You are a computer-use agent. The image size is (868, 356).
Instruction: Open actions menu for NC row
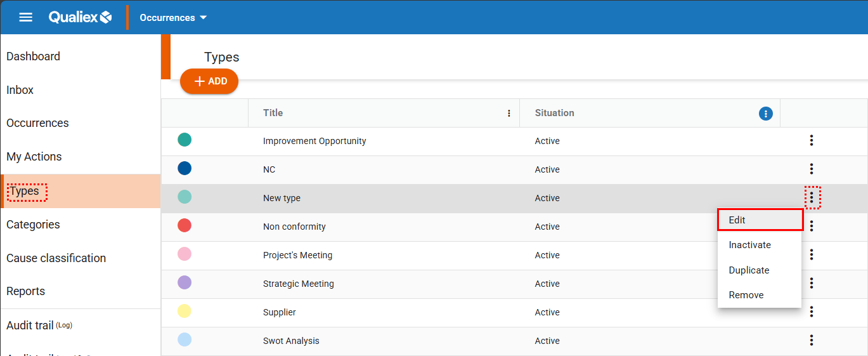tap(812, 169)
